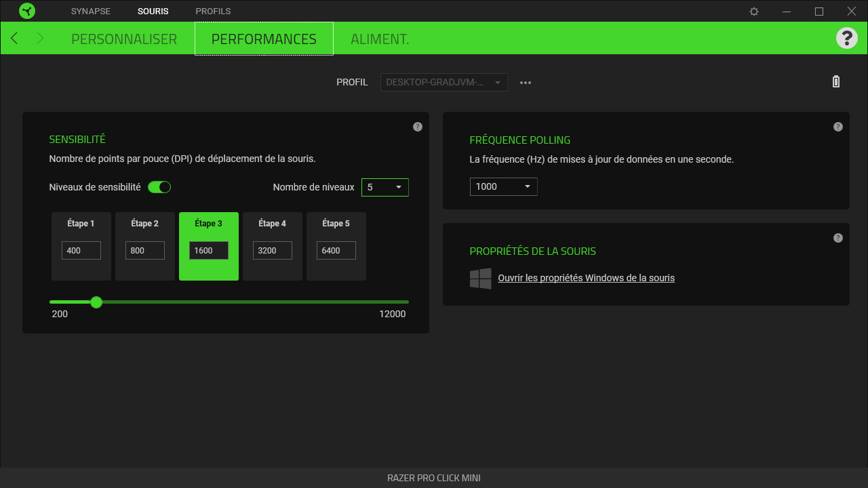
Task: Click the DPI sensitivity slider handle
Action: 96,302
